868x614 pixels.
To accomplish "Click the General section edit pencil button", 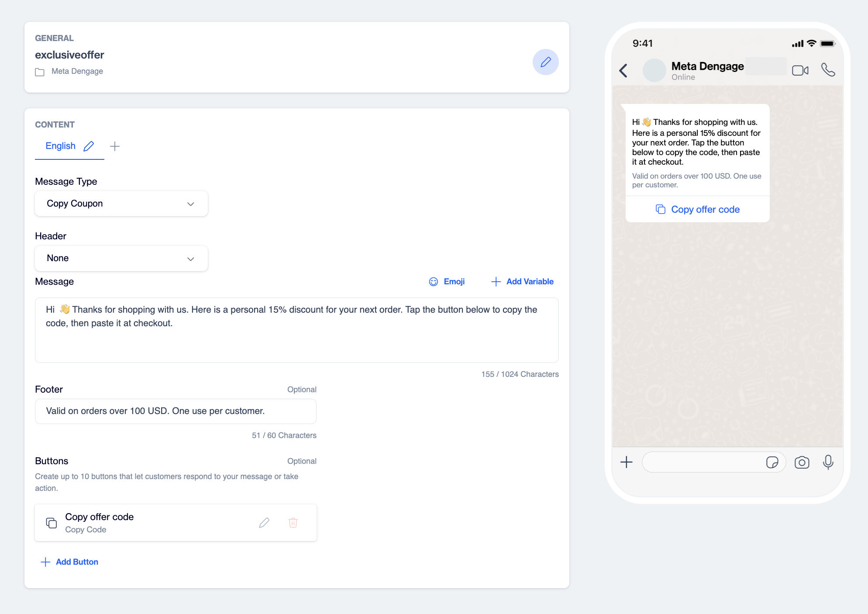I will (x=545, y=62).
